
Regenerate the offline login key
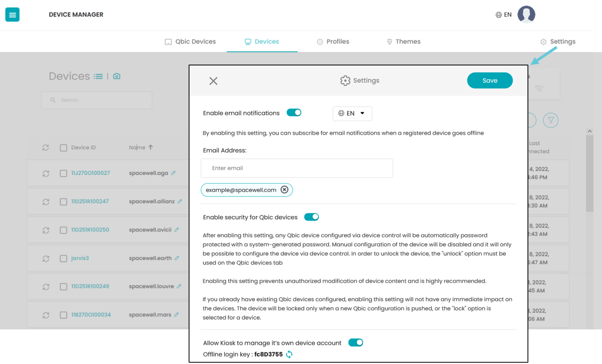click(x=289, y=354)
